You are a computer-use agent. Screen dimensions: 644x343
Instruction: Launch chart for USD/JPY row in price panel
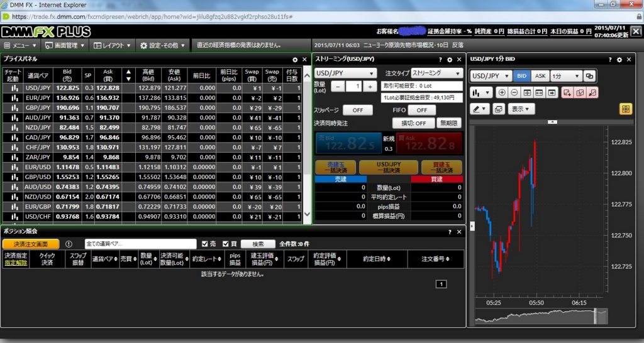tap(14, 88)
